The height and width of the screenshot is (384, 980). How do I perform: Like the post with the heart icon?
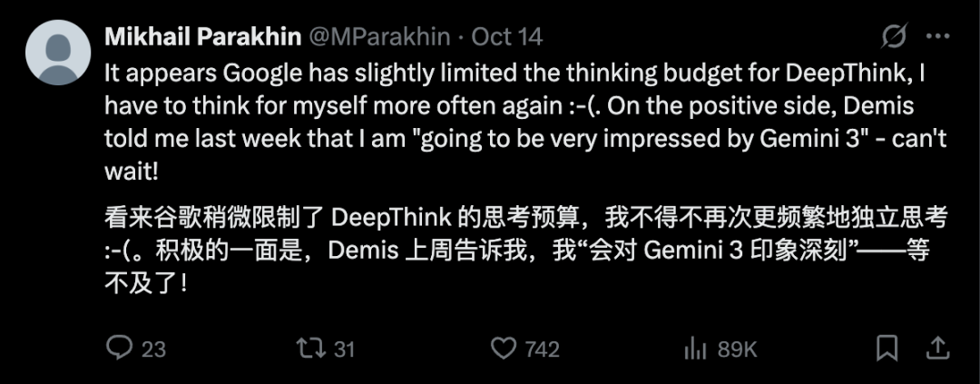(x=503, y=348)
